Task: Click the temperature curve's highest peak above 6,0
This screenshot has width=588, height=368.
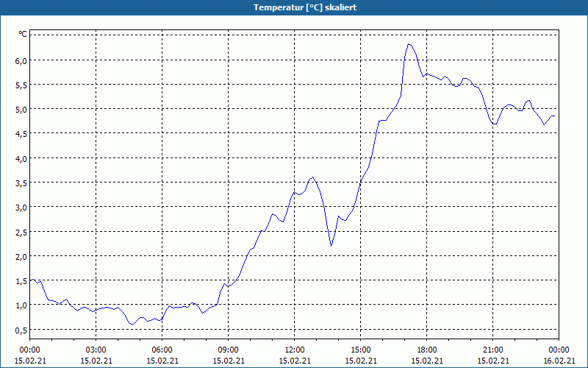Action: pos(409,44)
